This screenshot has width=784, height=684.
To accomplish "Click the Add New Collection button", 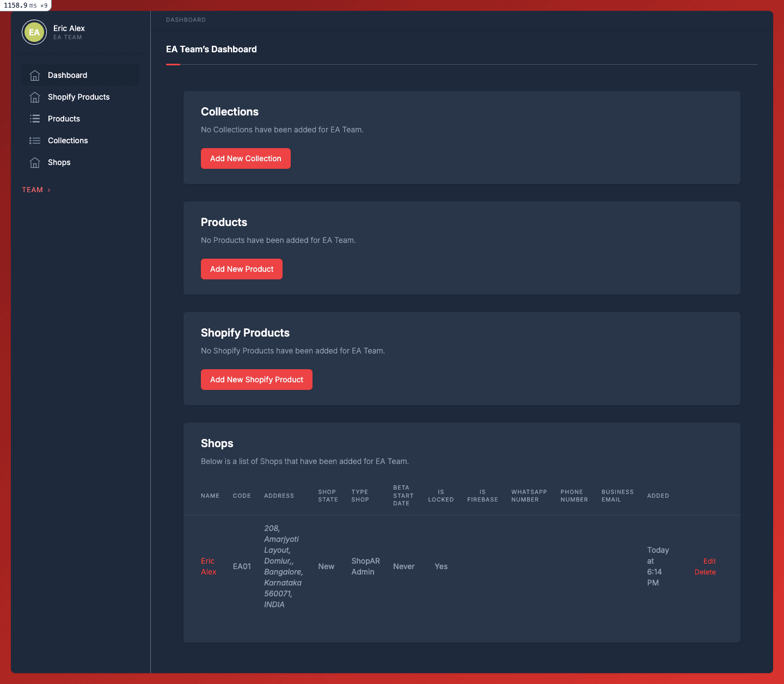I will point(246,158).
